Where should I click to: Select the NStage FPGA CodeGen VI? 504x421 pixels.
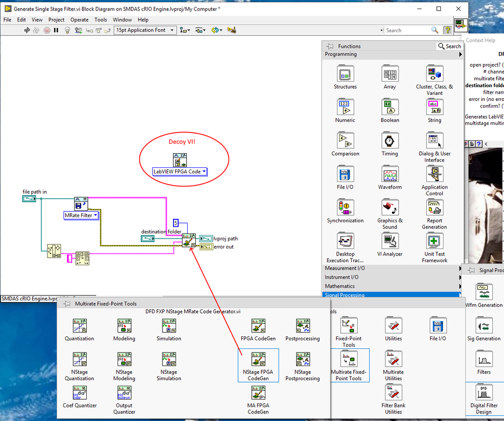[x=258, y=366]
